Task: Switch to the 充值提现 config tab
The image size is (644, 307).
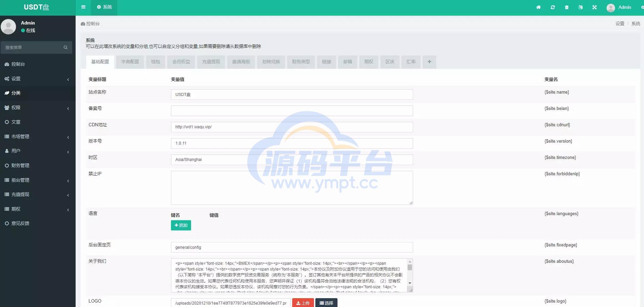Action: click(211, 62)
